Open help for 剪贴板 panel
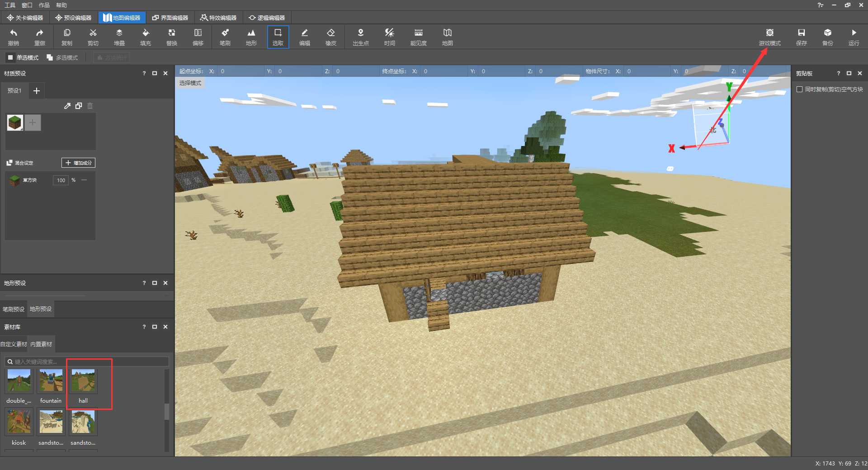The height and width of the screenshot is (470, 868). point(839,73)
